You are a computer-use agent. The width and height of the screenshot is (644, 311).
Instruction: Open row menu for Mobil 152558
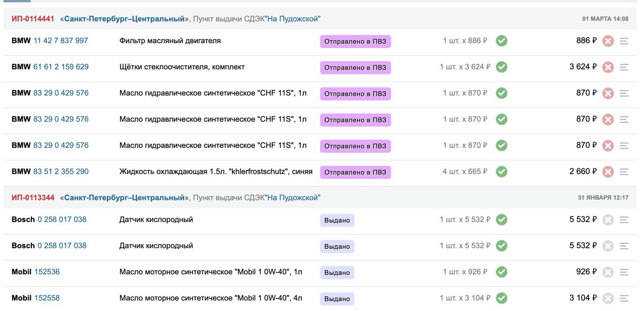pyautogui.click(x=624, y=298)
